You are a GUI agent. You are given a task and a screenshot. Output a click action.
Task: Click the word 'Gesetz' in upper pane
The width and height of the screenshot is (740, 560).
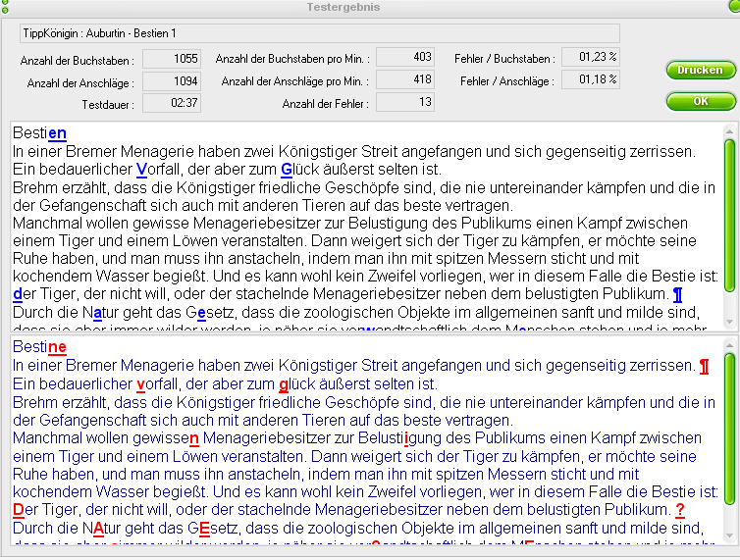click(x=210, y=313)
